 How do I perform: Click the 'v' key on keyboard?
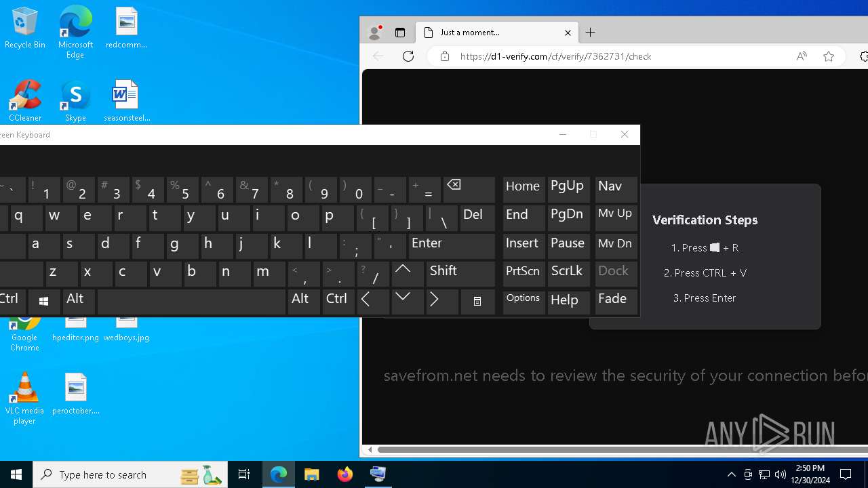(x=165, y=273)
